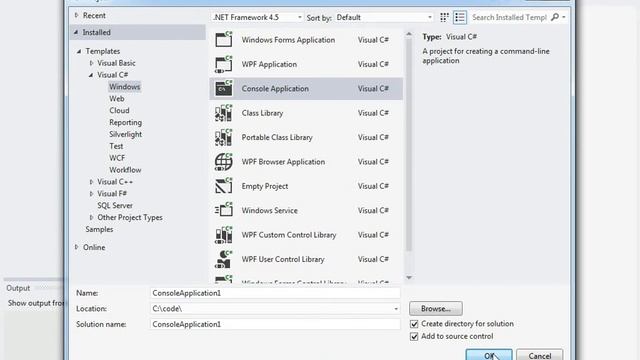Toggle Add to source control checkbox
640x360 pixels.
[x=414, y=336]
